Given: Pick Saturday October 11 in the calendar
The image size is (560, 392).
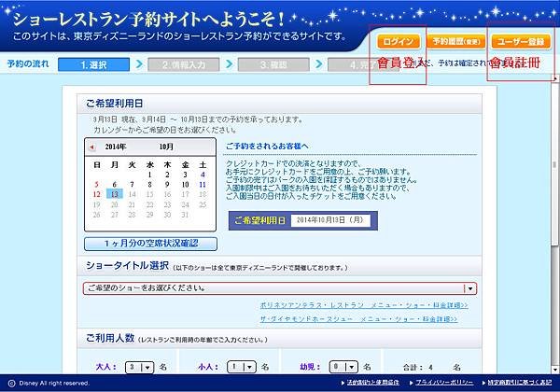Looking at the screenshot, I should (203, 185).
